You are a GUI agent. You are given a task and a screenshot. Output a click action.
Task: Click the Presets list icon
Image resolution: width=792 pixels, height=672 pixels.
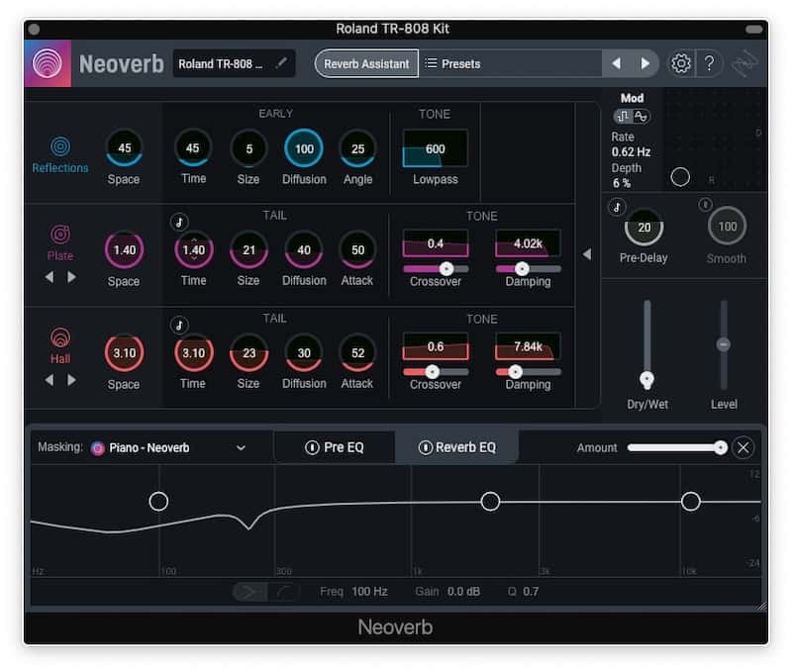coord(431,63)
